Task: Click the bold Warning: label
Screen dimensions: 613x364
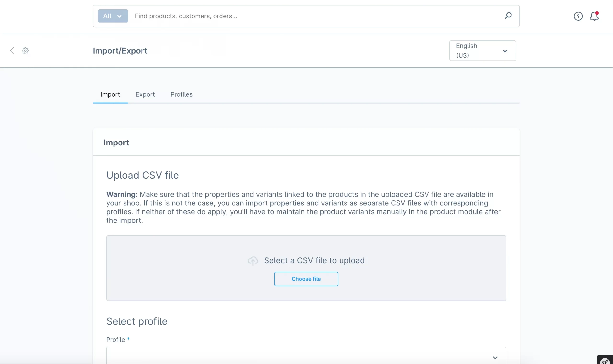Action: (x=122, y=194)
